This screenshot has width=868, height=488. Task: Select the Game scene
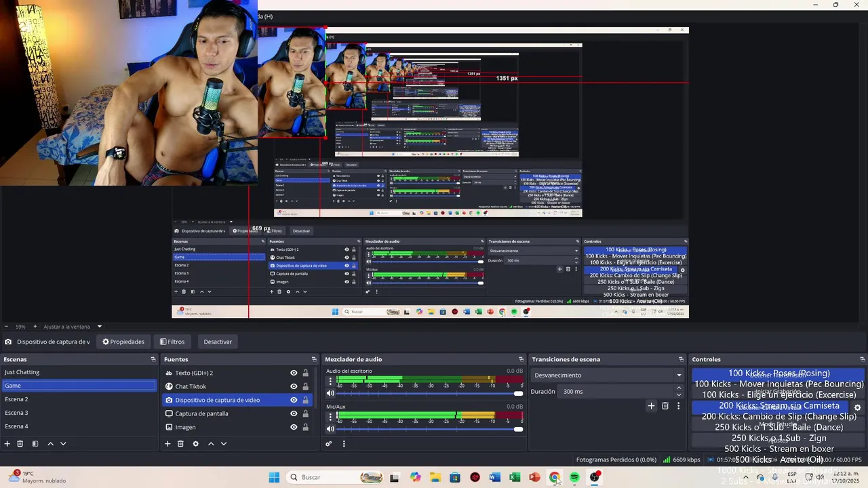(79, 386)
